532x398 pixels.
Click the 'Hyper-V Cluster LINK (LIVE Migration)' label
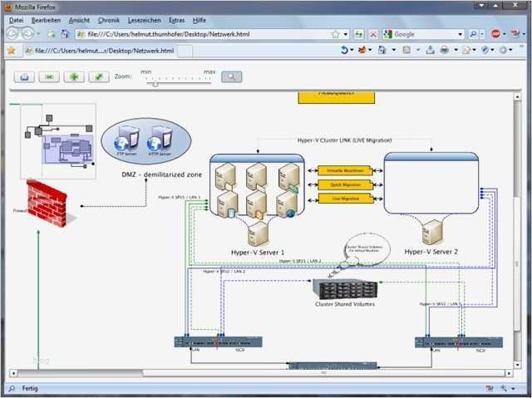(344, 140)
